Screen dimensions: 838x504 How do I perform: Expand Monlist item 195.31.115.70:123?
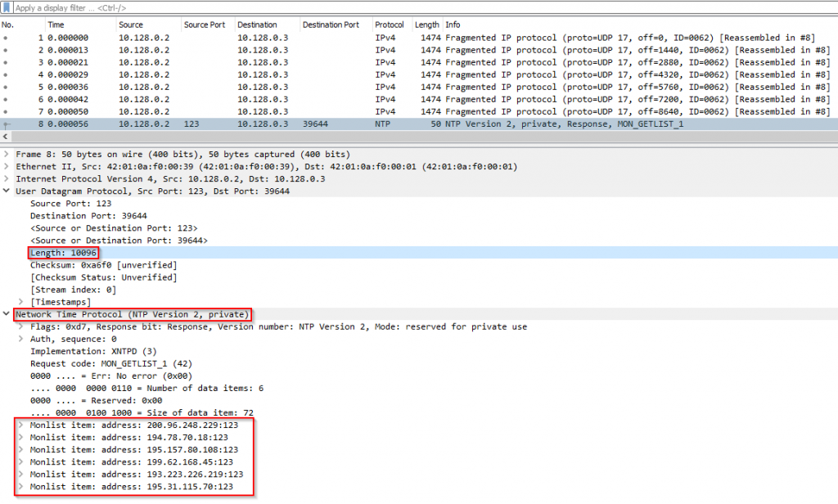(x=20, y=486)
